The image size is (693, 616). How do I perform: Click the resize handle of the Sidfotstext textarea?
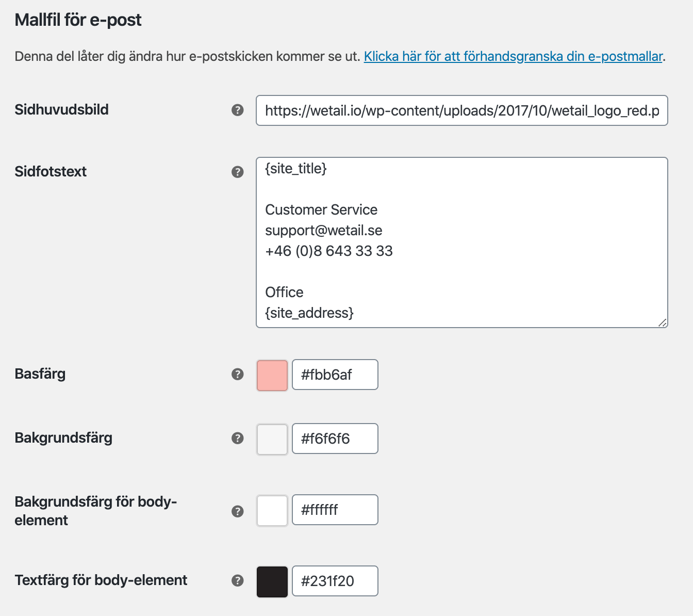(x=663, y=322)
